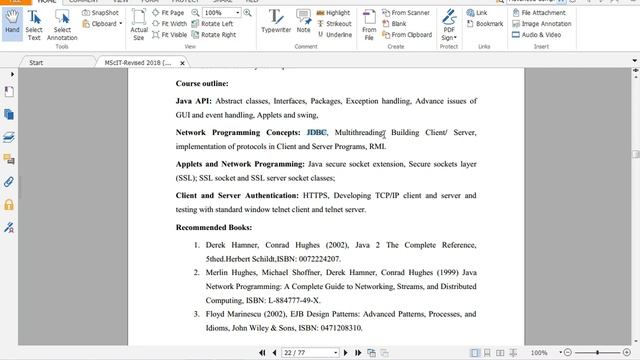Insert an Image Annotation

pos(542,24)
